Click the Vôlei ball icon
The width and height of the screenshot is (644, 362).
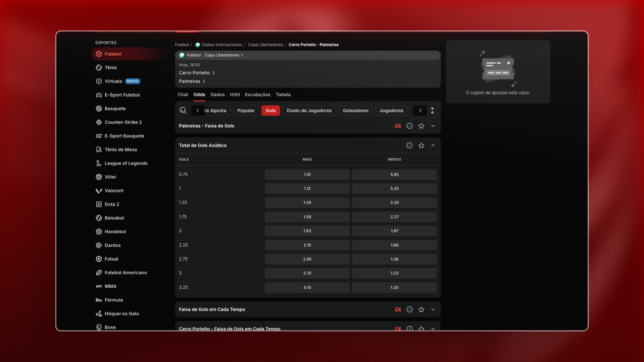[99, 177]
